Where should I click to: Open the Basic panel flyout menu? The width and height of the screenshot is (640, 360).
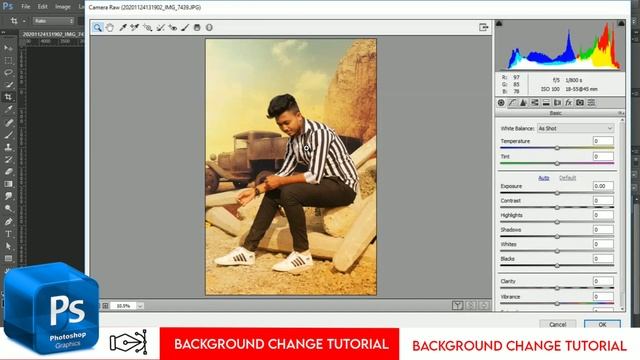pyautogui.click(x=620, y=113)
